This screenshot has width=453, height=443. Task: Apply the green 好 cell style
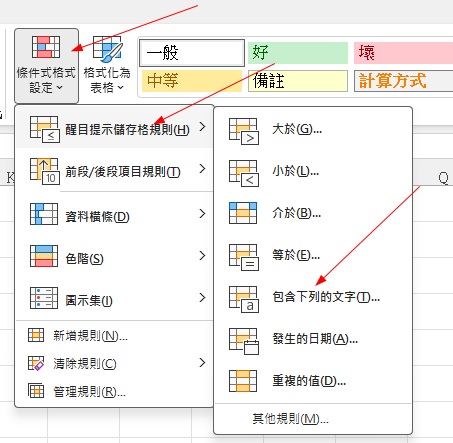[x=298, y=53]
